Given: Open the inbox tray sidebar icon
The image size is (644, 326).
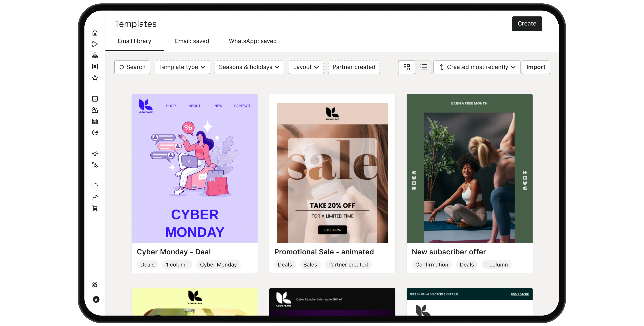Looking at the screenshot, I should point(95,99).
